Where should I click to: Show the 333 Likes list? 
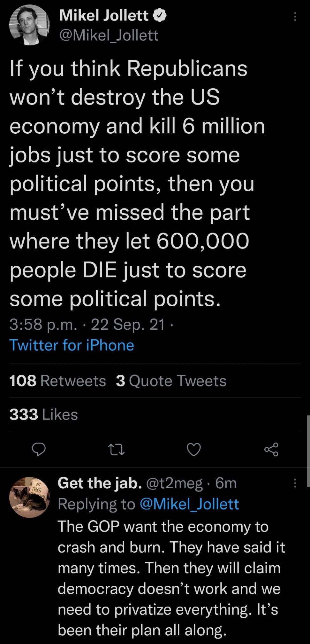[44, 414]
